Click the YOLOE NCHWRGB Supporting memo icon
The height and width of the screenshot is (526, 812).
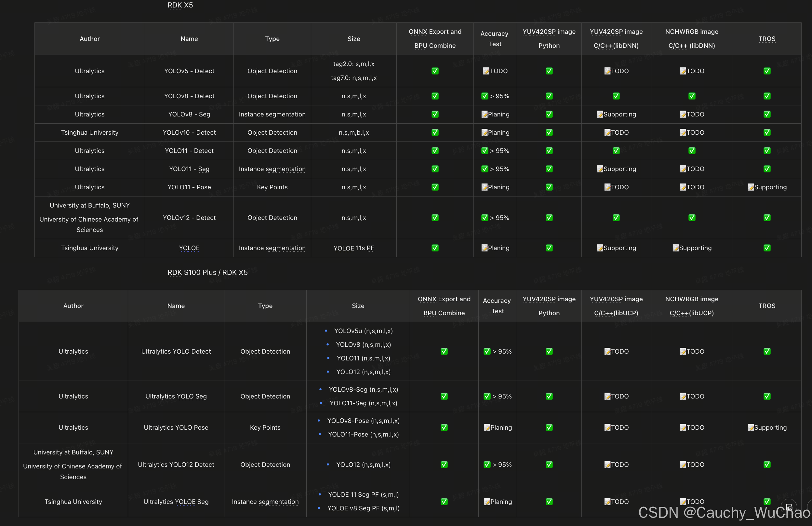point(675,248)
